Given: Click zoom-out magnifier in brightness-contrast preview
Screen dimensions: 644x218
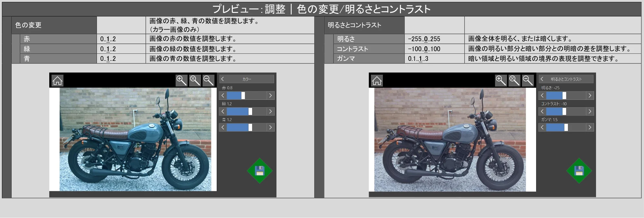Looking at the screenshot, I should pyautogui.click(x=528, y=81).
